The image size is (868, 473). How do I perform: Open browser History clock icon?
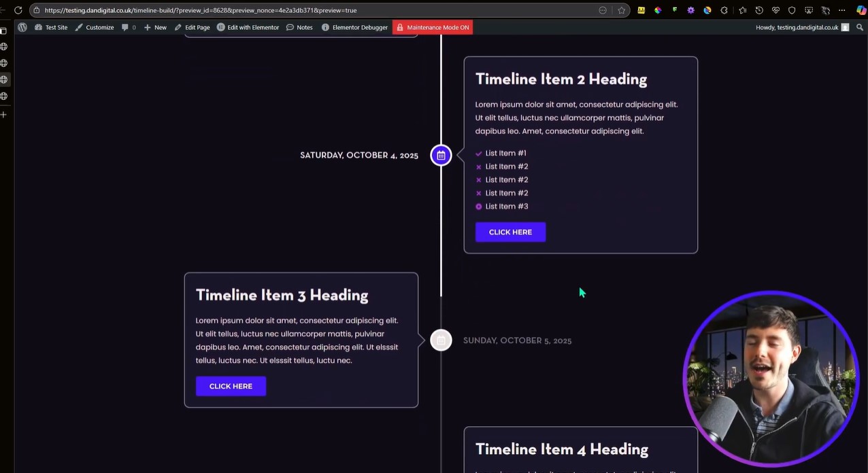pyautogui.click(x=759, y=10)
